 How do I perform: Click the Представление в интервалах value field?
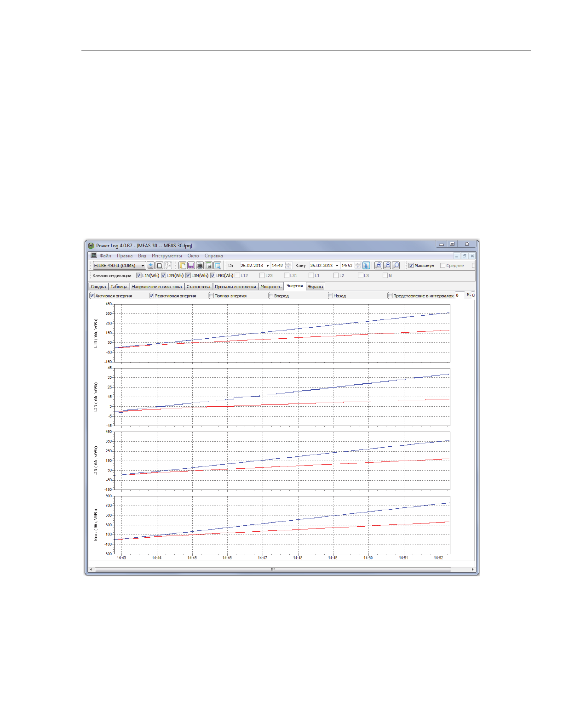click(x=459, y=296)
